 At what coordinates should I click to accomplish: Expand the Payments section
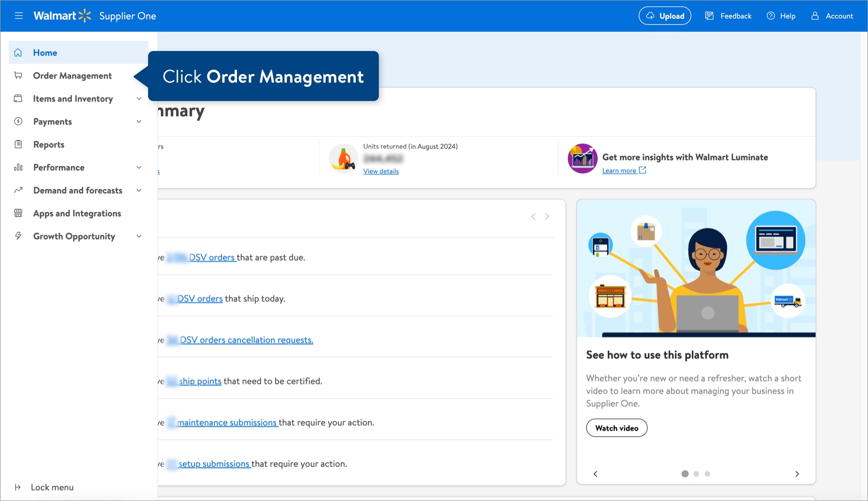coord(52,121)
